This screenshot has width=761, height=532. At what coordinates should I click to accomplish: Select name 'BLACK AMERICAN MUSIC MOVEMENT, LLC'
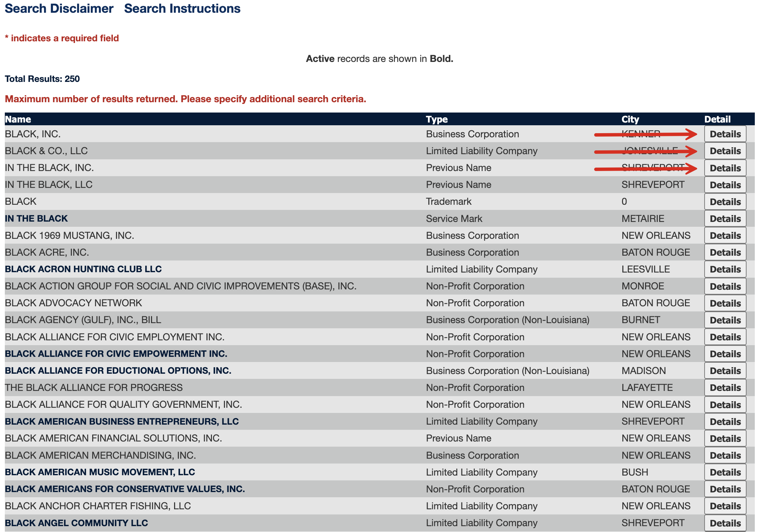100,472
